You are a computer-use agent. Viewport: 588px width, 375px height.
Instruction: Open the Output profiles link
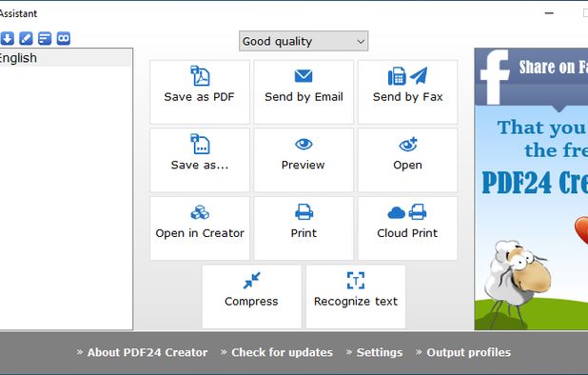pyautogui.click(x=468, y=352)
